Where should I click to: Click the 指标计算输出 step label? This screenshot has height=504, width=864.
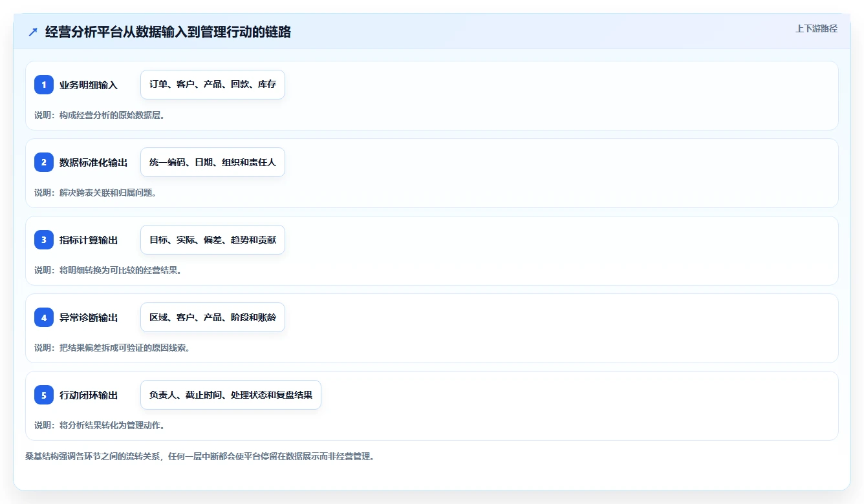tap(89, 240)
